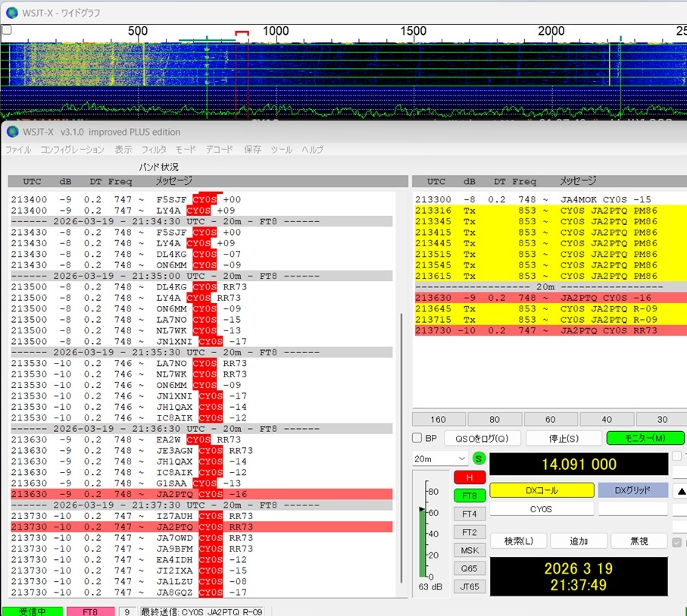Open the デコード menu
This screenshot has height=616, width=687.
pyautogui.click(x=220, y=150)
